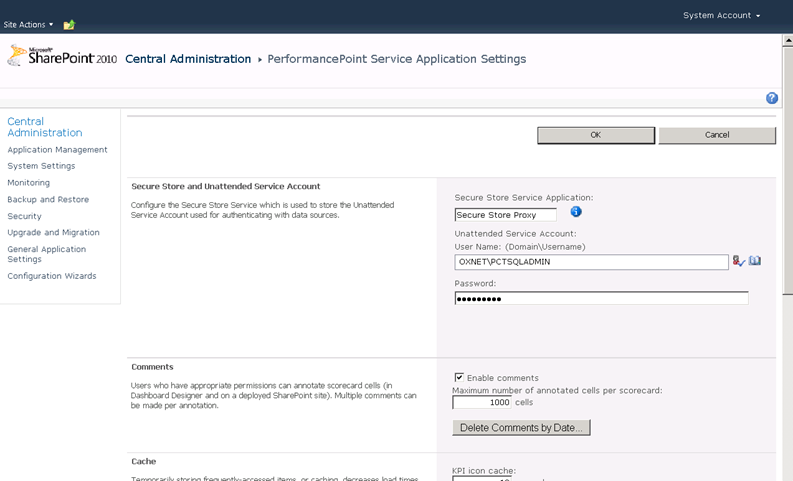Go to System Settings
This screenshot has height=481, width=793.
41,166
